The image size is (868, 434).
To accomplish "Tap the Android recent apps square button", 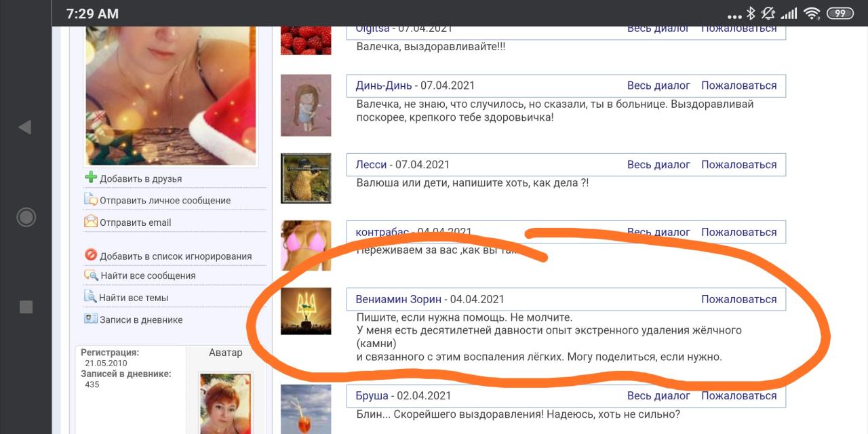I will [x=26, y=307].
